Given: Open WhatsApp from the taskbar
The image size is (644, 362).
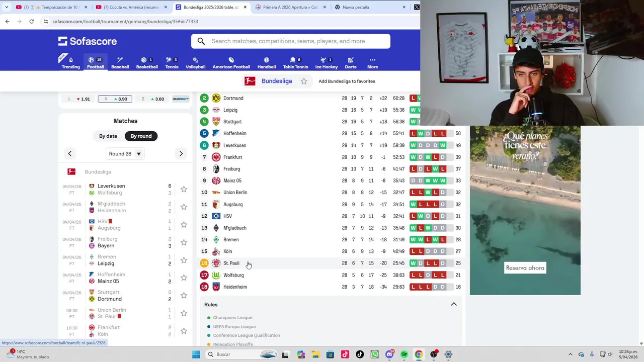Looking at the screenshot, I should (x=374, y=354).
